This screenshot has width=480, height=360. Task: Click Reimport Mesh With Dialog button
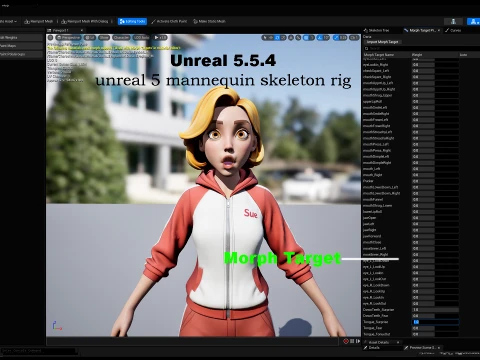point(85,21)
